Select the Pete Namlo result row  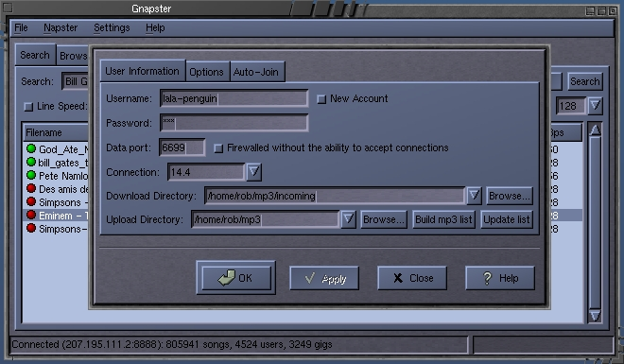56,176
